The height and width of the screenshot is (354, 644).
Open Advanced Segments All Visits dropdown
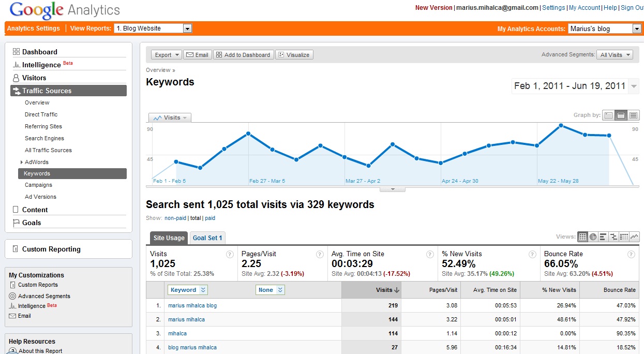point(615,55)
